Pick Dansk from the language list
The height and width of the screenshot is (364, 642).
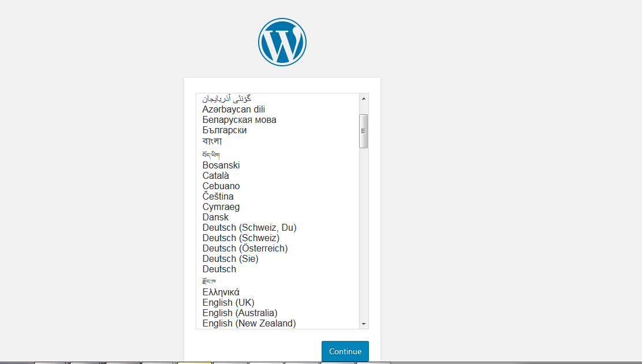[x=215, y=217]
